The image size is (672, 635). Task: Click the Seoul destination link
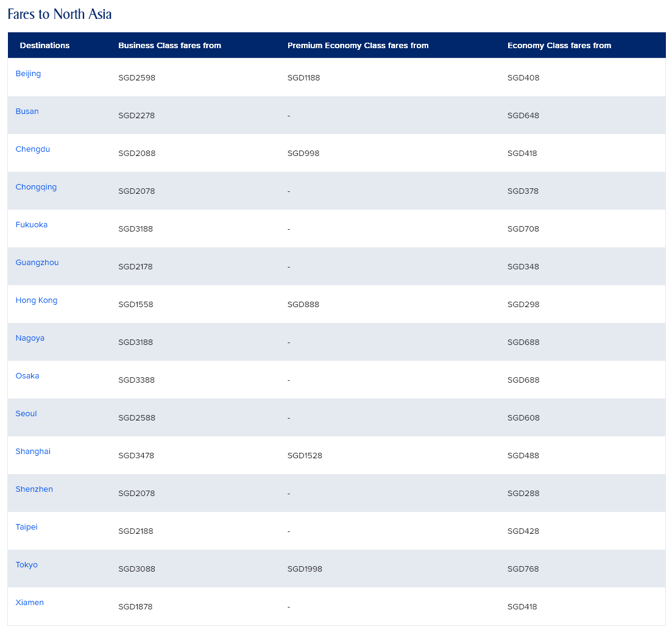pos(26,414)
